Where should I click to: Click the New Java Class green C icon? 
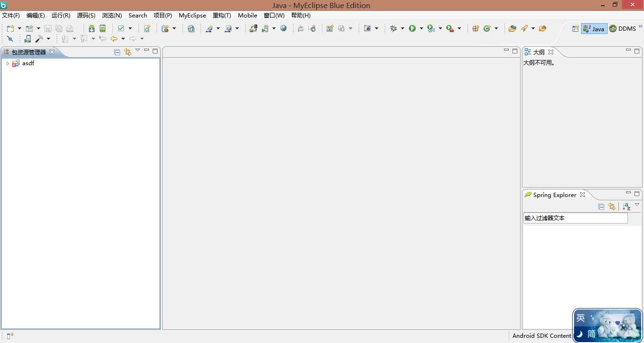487,28
